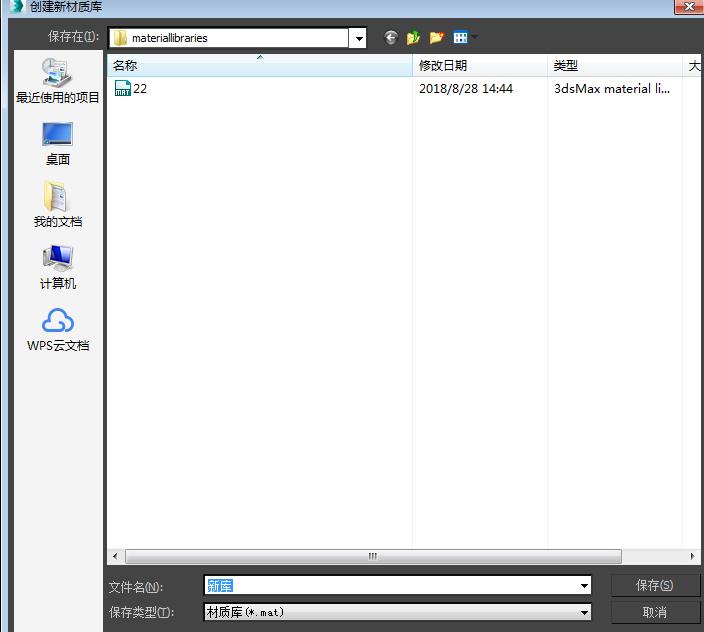The image size is (704, 632).
Task: Click Save (保存) button
Action: [655, 585]
